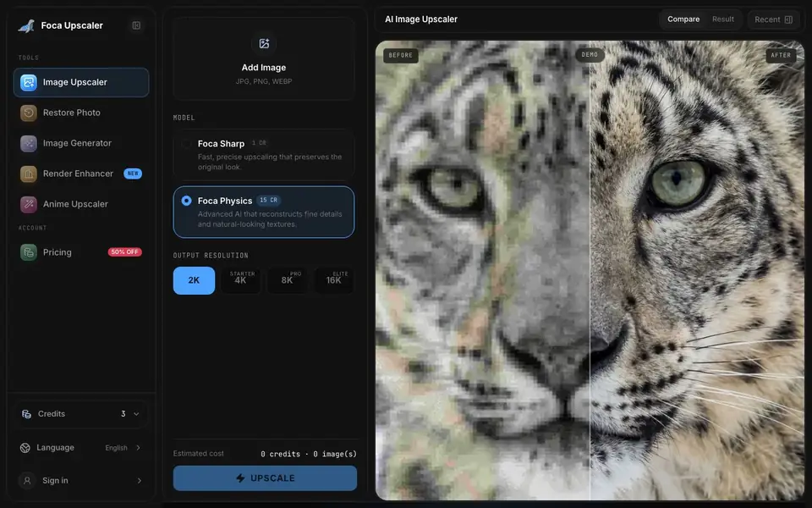Click the Estimated cost label
812x508 pixels.
pyautogui.click(x=198, y=454)
